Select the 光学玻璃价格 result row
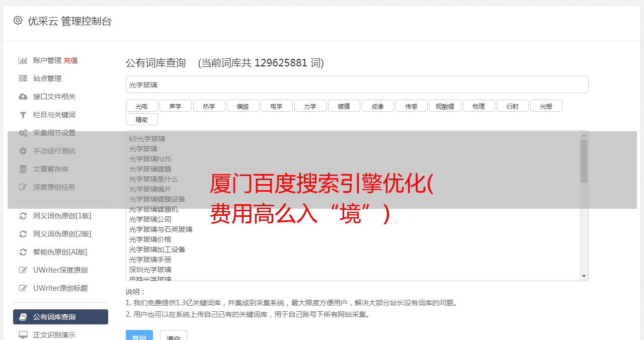 coord(150,239)
